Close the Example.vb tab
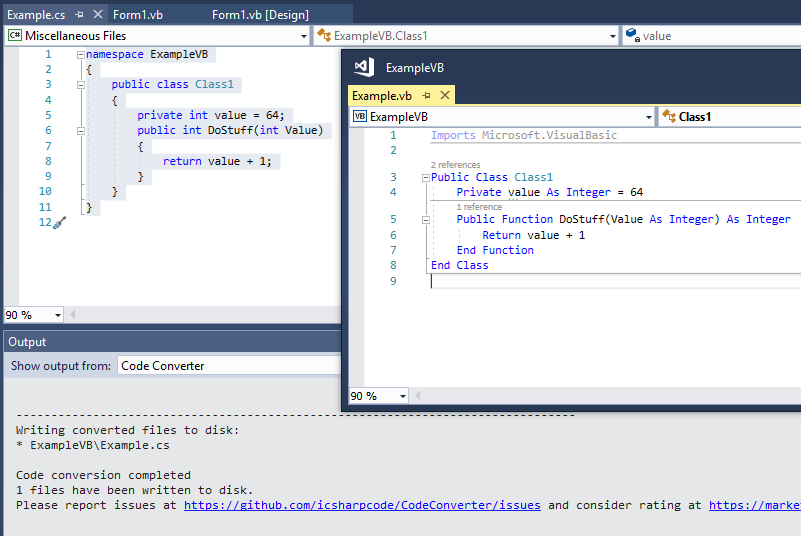This screenshot has width=801, height=536. (x=445, y=95)
